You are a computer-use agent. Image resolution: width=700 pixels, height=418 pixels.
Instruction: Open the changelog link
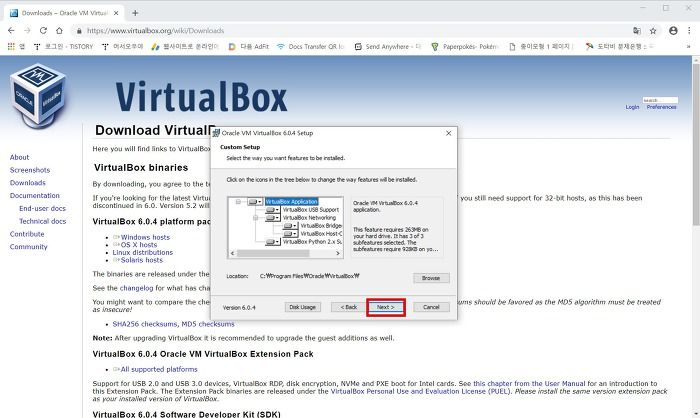point(137,288)
